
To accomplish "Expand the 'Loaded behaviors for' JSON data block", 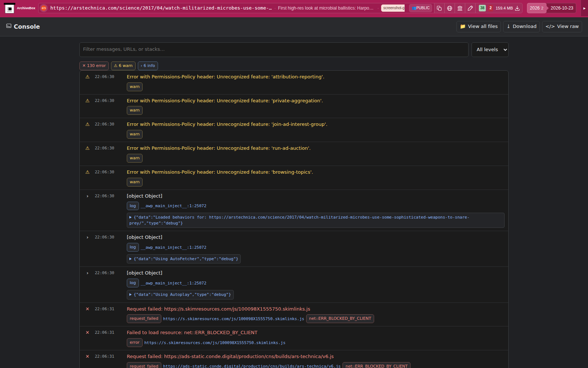I will [x=316, y=220].
